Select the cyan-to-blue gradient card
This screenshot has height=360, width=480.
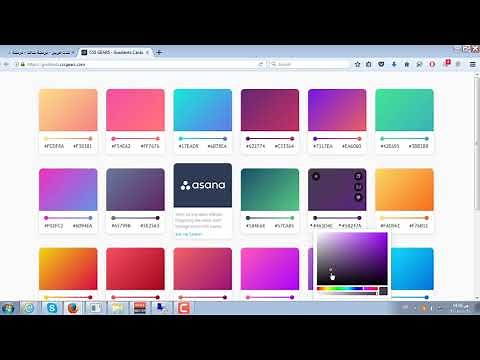[x=203, y=110]
